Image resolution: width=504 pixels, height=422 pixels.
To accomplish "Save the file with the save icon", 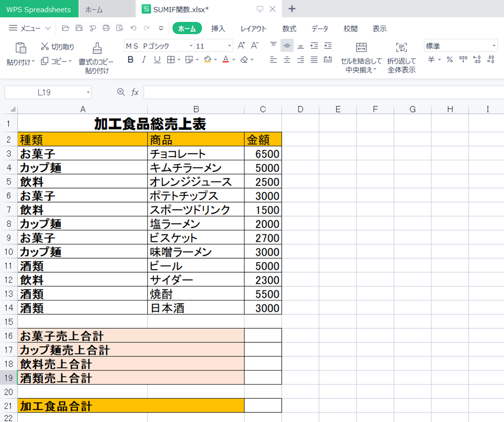I will (79, 28).
